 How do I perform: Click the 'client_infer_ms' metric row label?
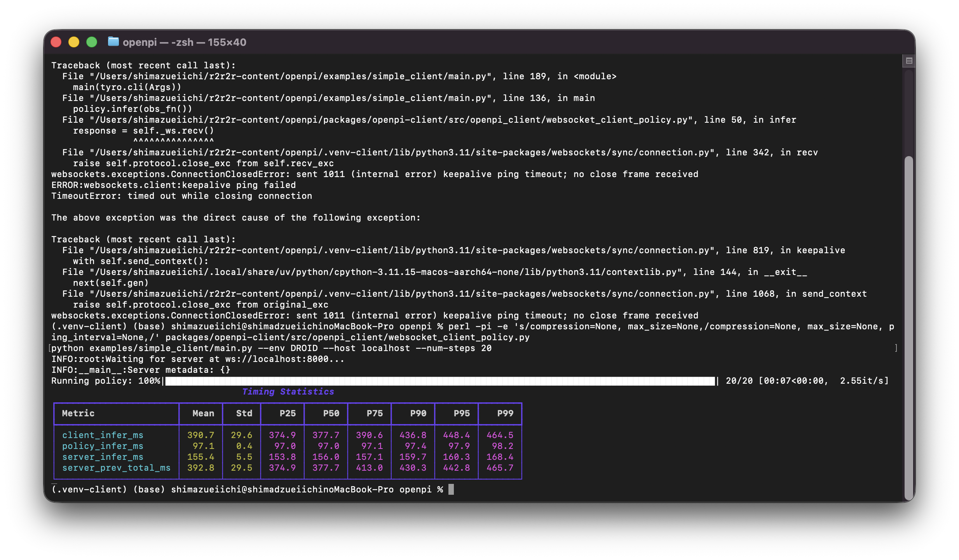(x=103, y=435)
